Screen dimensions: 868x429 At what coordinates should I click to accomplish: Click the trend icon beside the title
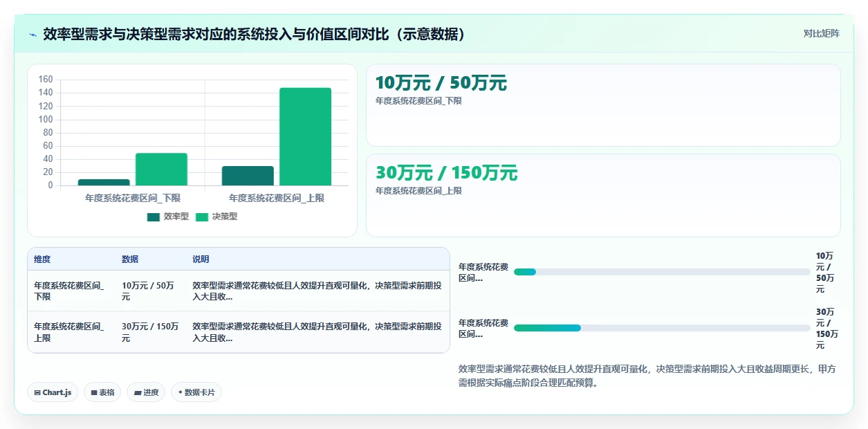(33, 35)
